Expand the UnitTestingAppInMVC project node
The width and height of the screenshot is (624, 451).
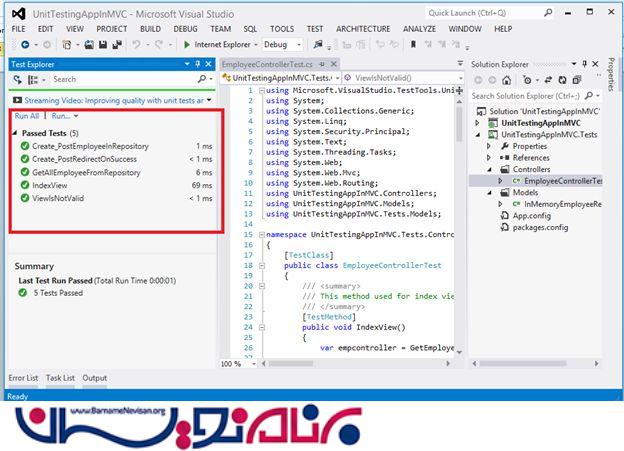[x=478, y=123]
